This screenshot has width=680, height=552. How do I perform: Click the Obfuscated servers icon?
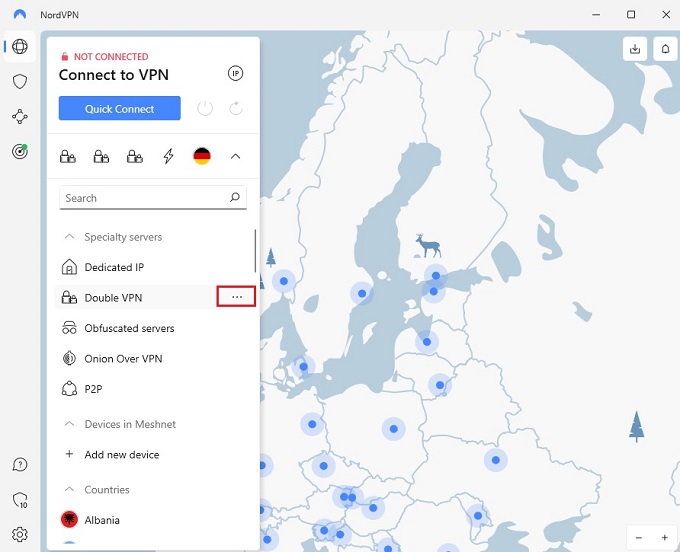pos(69,328)
